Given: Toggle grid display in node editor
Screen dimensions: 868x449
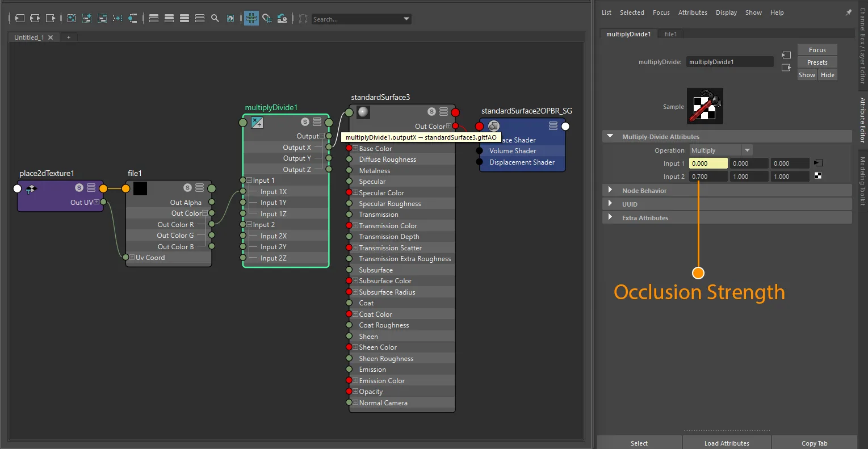Looking at the screenshot, I should 251,18.
